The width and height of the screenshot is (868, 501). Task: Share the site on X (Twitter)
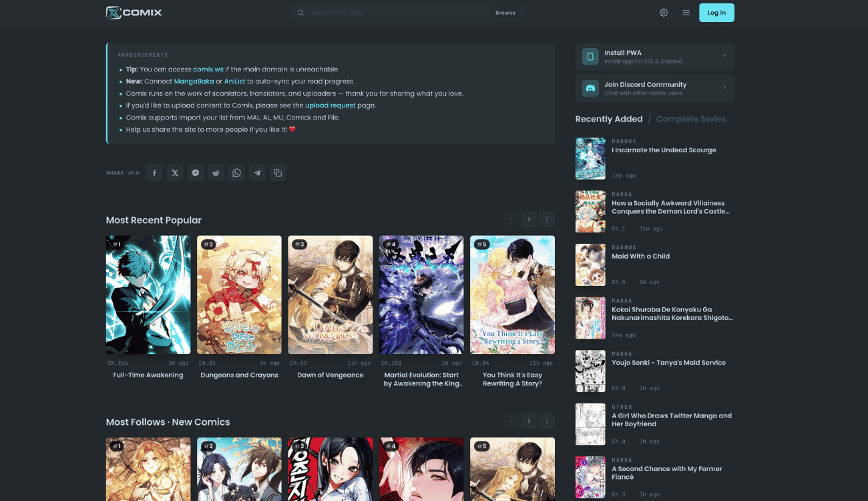(x=175, y=173)
